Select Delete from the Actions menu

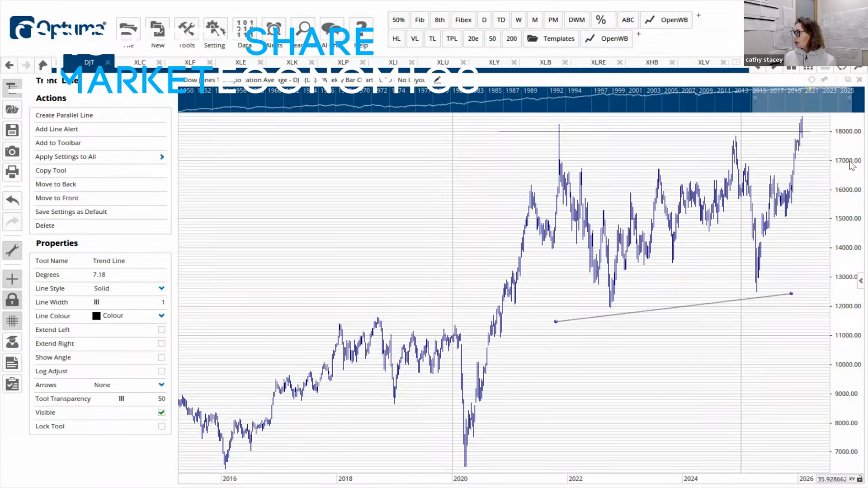tap(45, 225)
